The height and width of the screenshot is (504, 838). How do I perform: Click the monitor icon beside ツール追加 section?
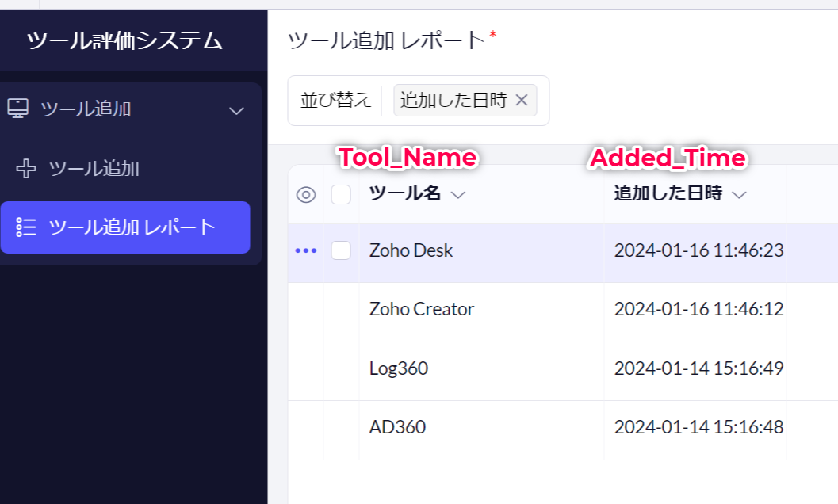(x=17, y=109)
